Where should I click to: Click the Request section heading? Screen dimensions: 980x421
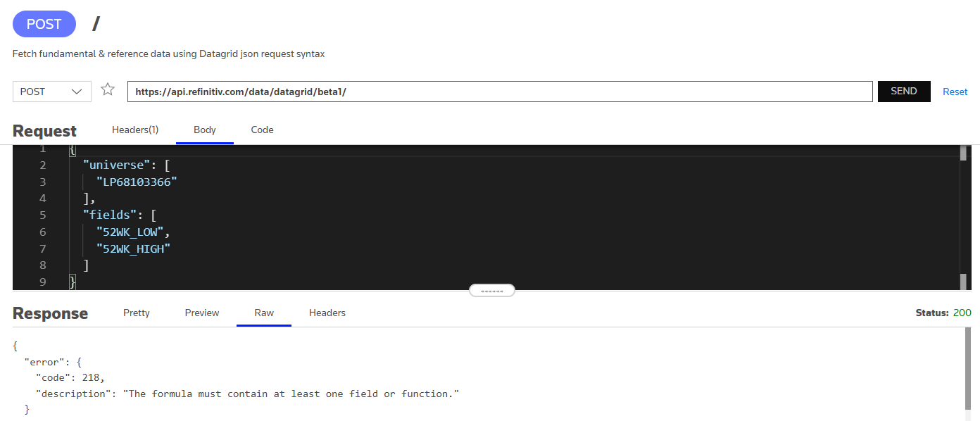[44, 131]
